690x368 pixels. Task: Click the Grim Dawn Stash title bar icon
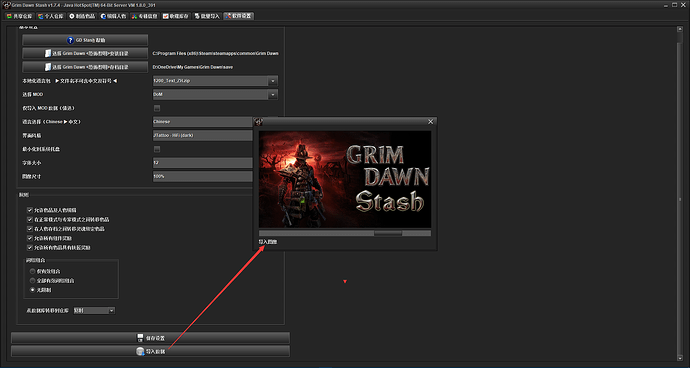tap(7, 5)
